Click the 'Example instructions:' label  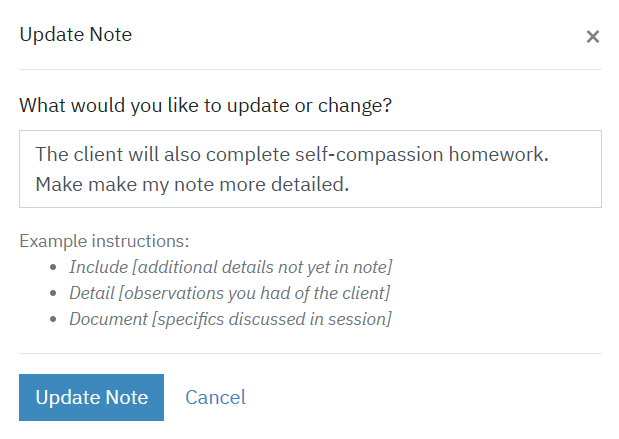coord(104,241)
